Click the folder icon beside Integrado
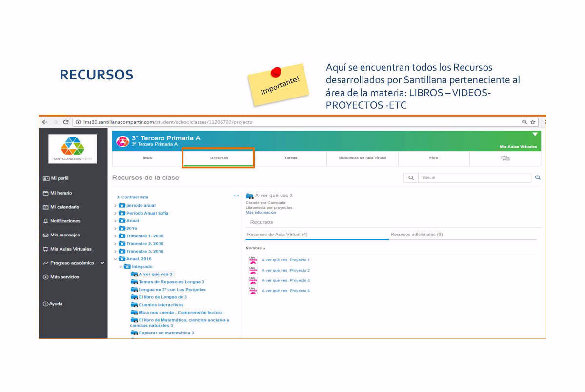 point(127,266)
